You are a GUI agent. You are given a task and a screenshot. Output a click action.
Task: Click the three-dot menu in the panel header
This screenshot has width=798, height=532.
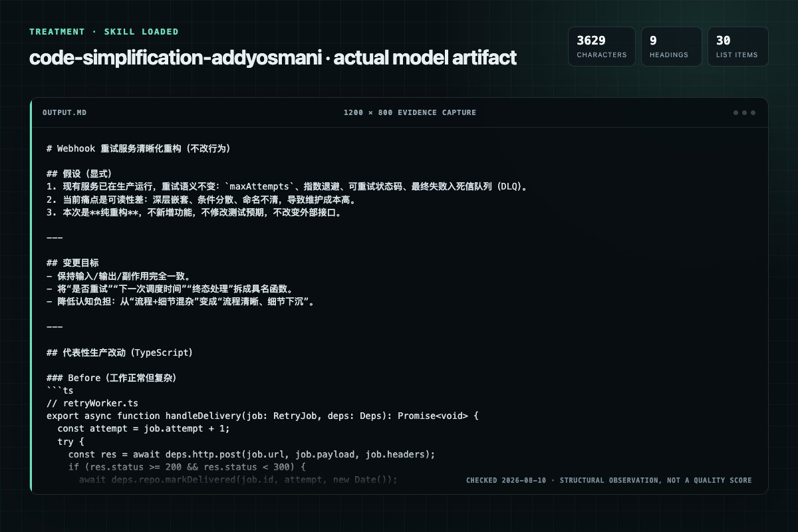pyautogui.click(x=744, y=112)
